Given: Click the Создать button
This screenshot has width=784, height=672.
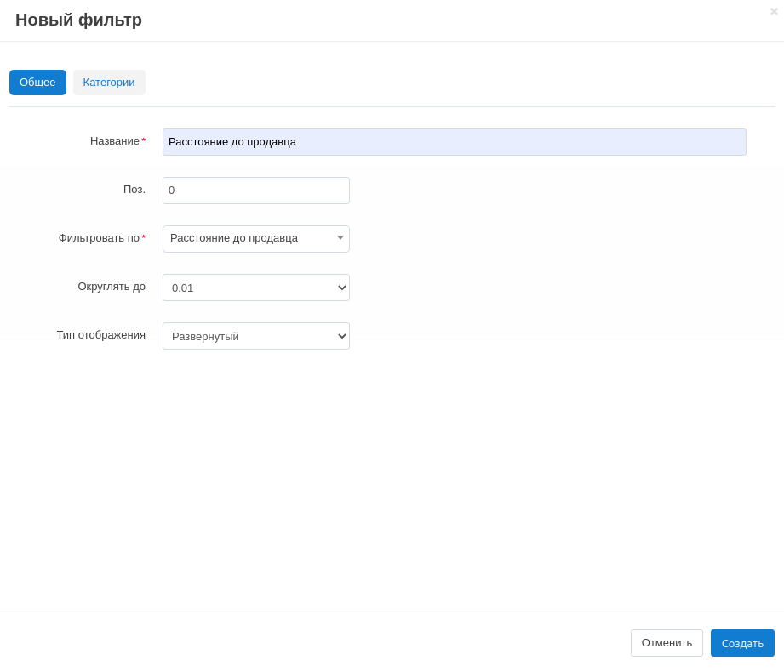Looking at the screenshot, I should pyautogui.click(x=742, y=643).
